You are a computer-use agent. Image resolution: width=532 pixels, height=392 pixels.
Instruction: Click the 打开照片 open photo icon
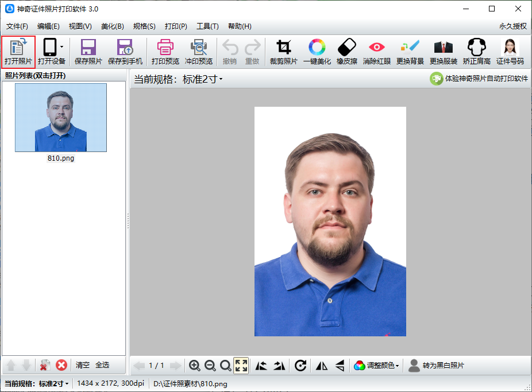point(18,52)
